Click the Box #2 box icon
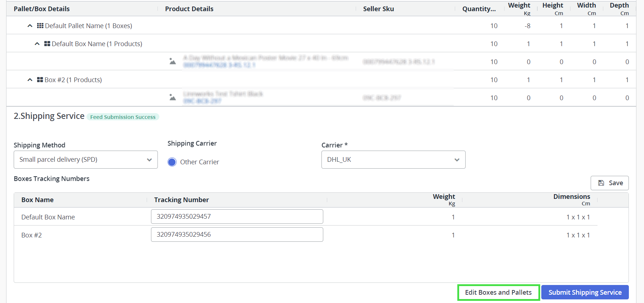 [x=40, y=80]
